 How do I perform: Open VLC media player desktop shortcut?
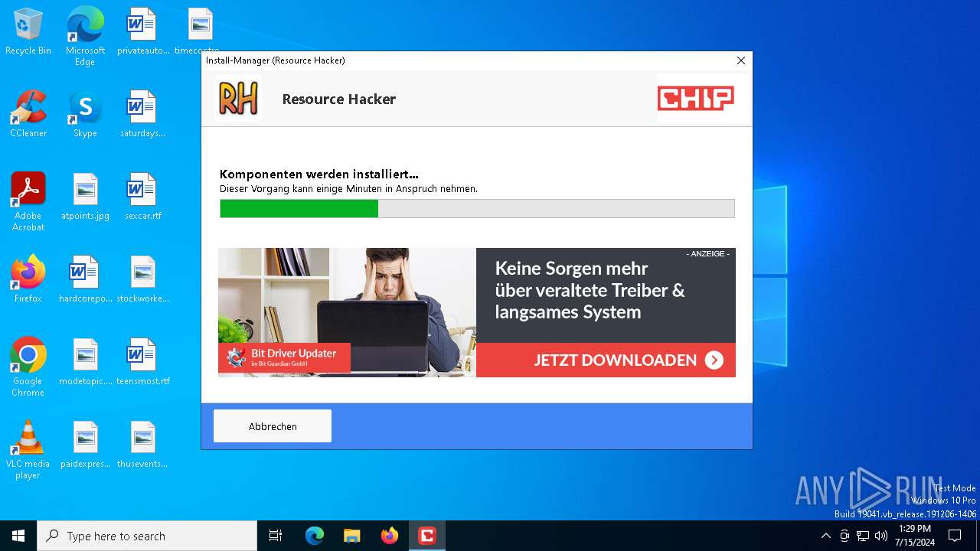tap(28, 450)
